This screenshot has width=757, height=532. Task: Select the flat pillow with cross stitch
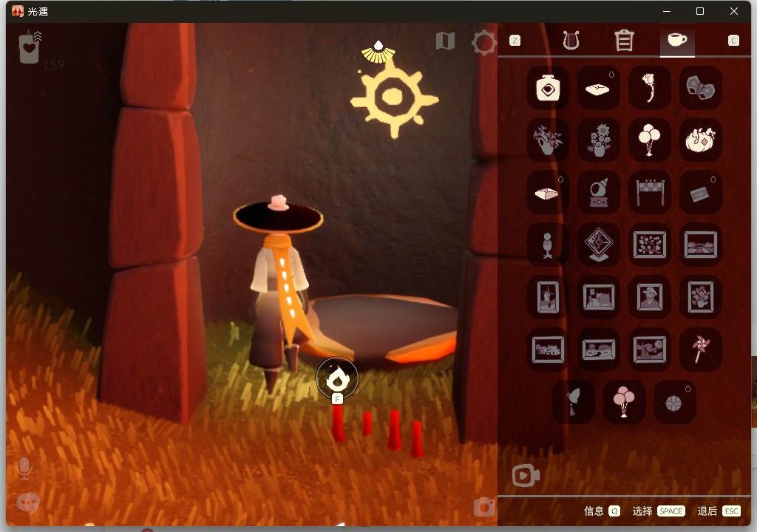tap(599, 87)
